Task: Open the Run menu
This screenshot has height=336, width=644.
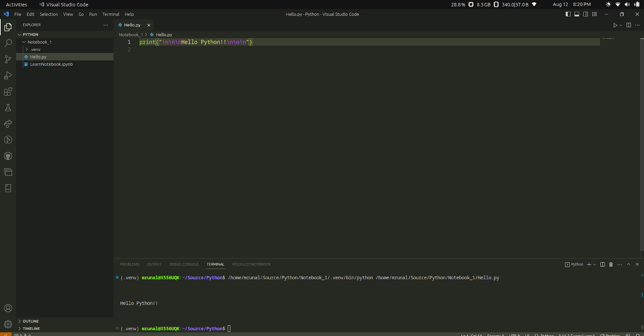Action: [93, 14]
